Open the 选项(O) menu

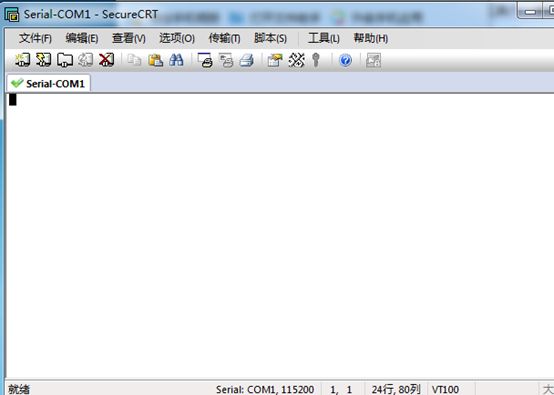[x=177, y=38]
